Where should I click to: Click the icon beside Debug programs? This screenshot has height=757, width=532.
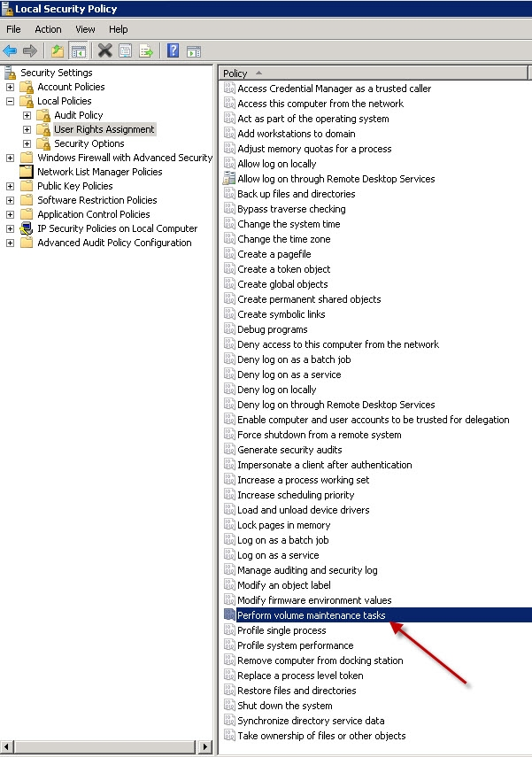point(229,329)
